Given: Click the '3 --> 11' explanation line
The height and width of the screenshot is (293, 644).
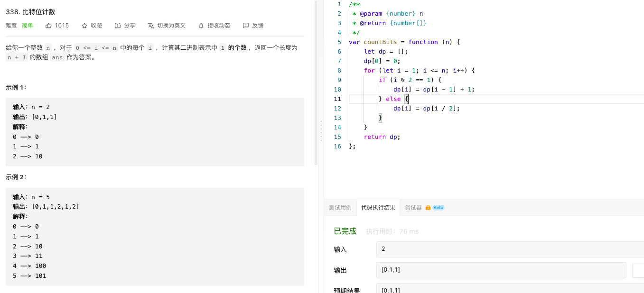Looking at the screenshot, I should 28,256.
